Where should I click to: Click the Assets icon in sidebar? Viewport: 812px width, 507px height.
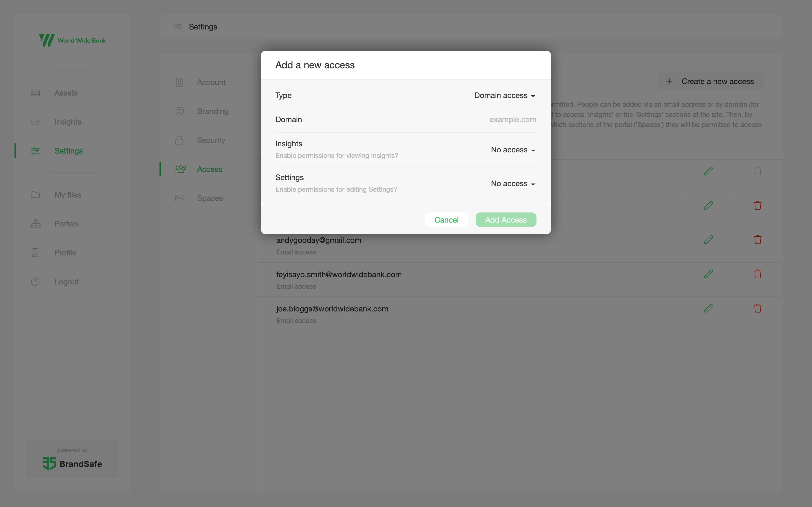35,92
